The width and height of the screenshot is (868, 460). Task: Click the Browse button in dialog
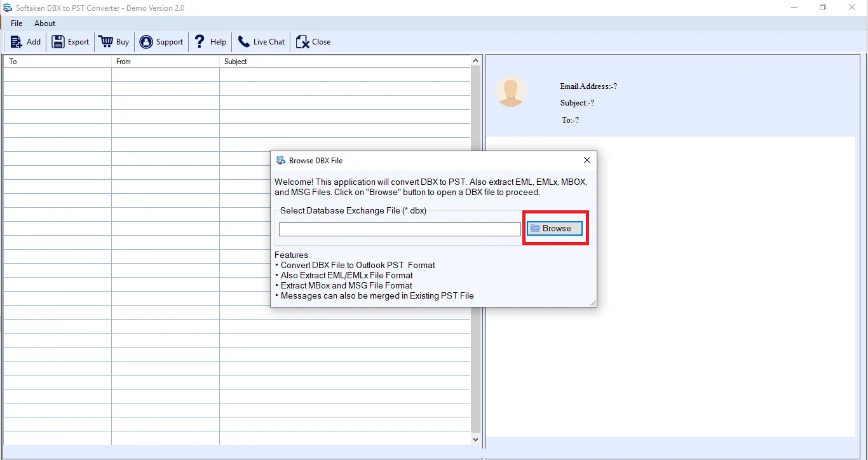(555, 228)
